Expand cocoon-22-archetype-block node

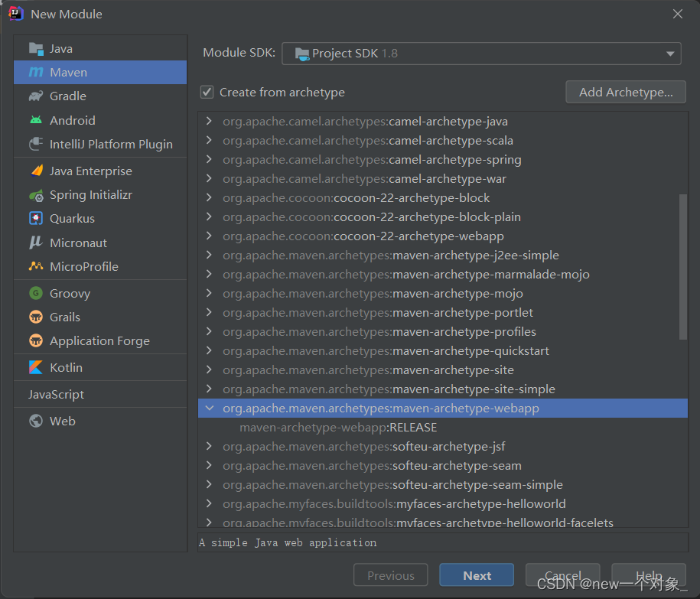209,197
